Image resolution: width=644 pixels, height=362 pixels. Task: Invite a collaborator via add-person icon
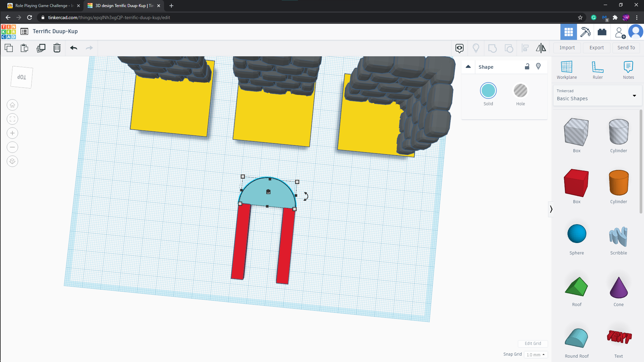(x=620, y=33)
